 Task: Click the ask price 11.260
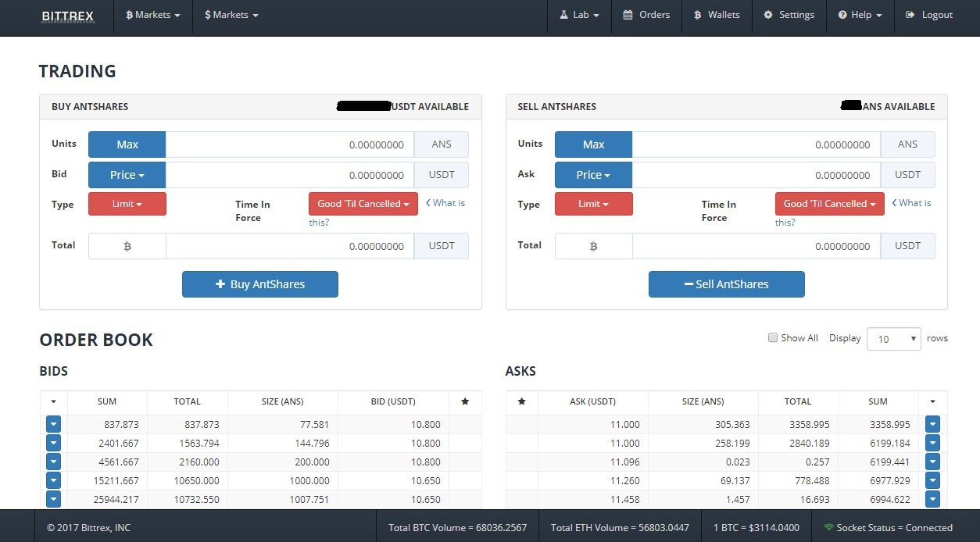click(x=624, y=481)
